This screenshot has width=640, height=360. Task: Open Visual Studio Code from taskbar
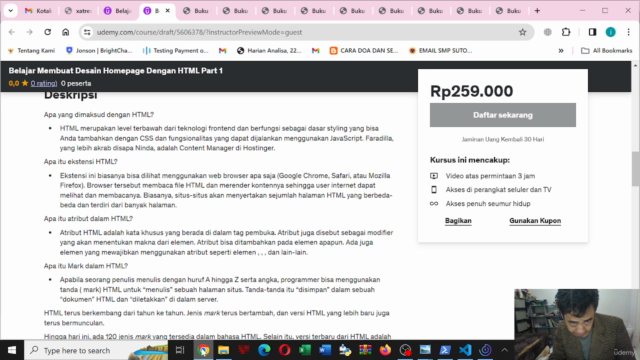[x=465, y=350]
